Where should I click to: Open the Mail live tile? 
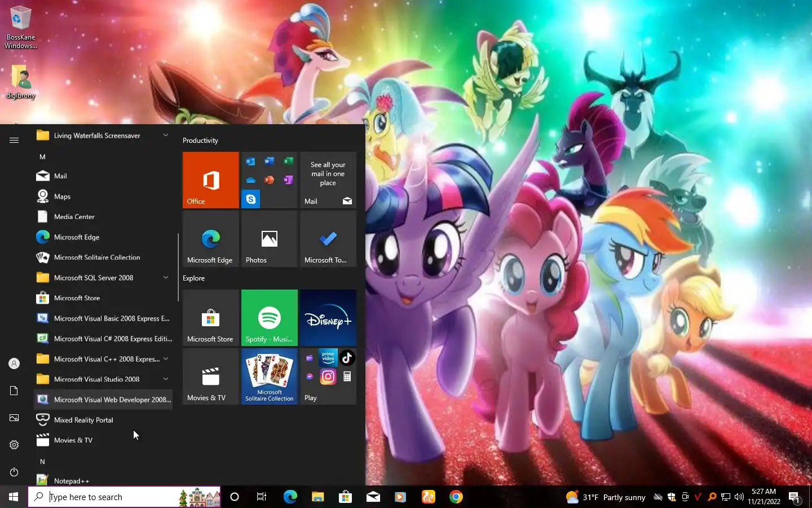328,180
